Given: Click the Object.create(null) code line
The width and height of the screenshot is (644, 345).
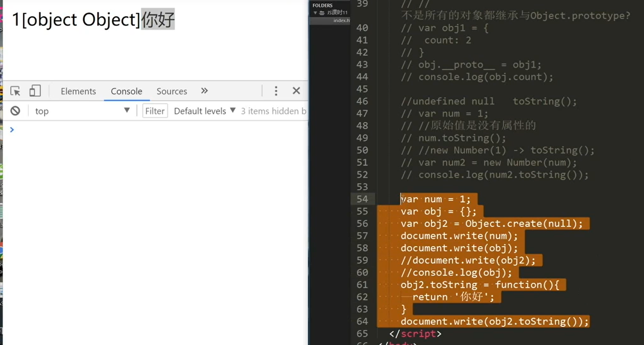Looking at the screenshot, I should [491, 224].
